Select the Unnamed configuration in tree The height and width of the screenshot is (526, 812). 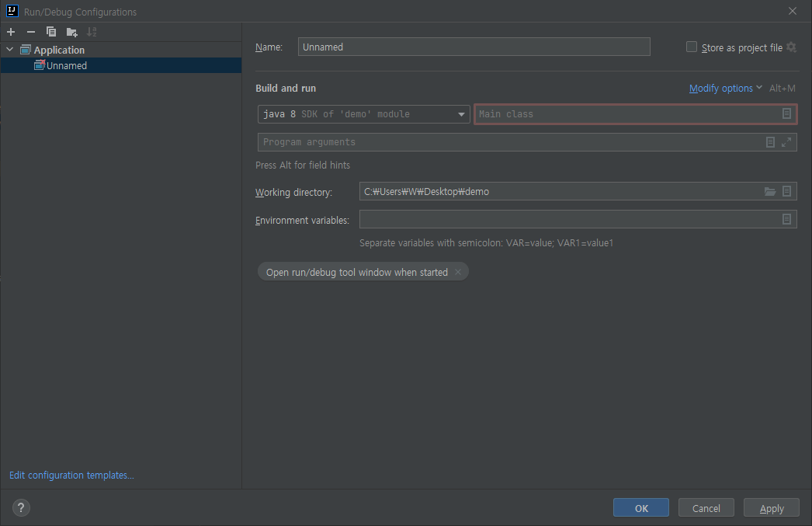click(x=66, y=66)
